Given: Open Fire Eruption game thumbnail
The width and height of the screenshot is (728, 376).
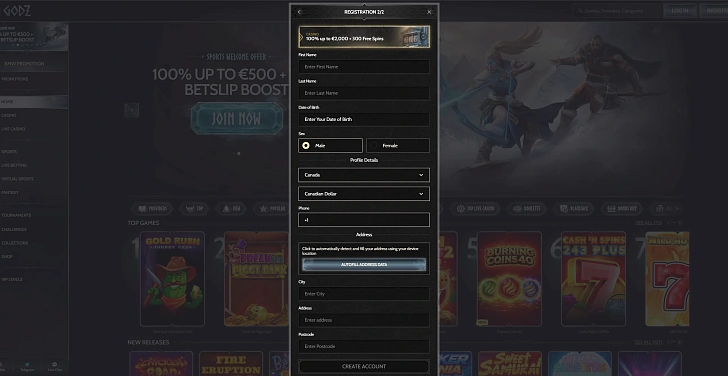Looking at the screenshot, I should [231, 363].
